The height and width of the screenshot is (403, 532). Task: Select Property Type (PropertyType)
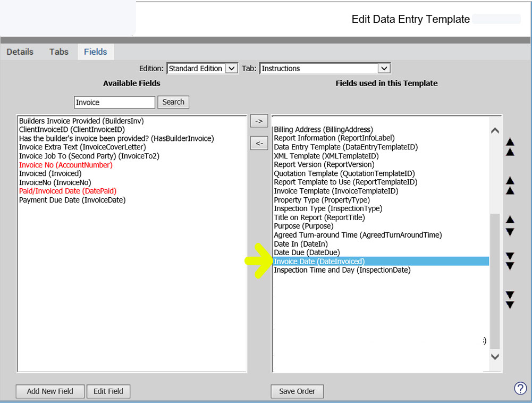click(x=322, y=199)
